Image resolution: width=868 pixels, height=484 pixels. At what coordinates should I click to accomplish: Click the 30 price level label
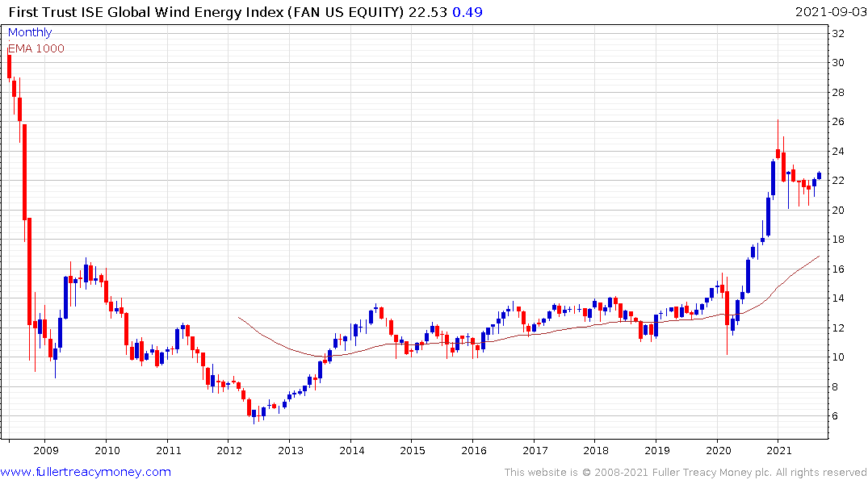[838, 63]
